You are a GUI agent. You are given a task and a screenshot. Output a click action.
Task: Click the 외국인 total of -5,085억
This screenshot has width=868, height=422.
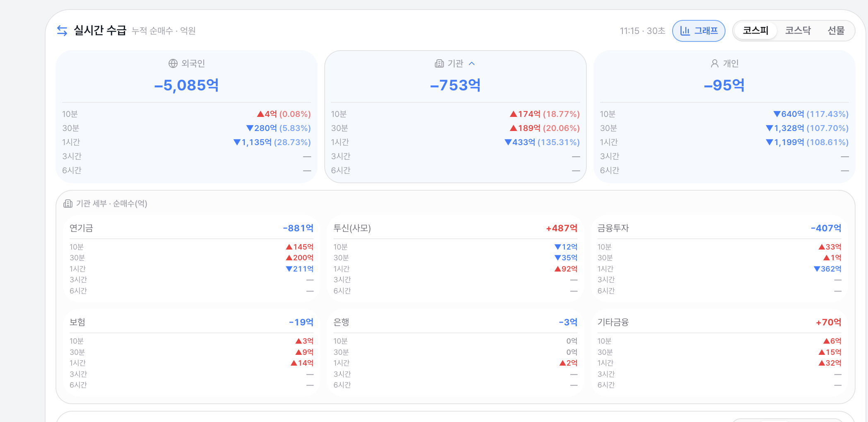[x=186, y=85]
